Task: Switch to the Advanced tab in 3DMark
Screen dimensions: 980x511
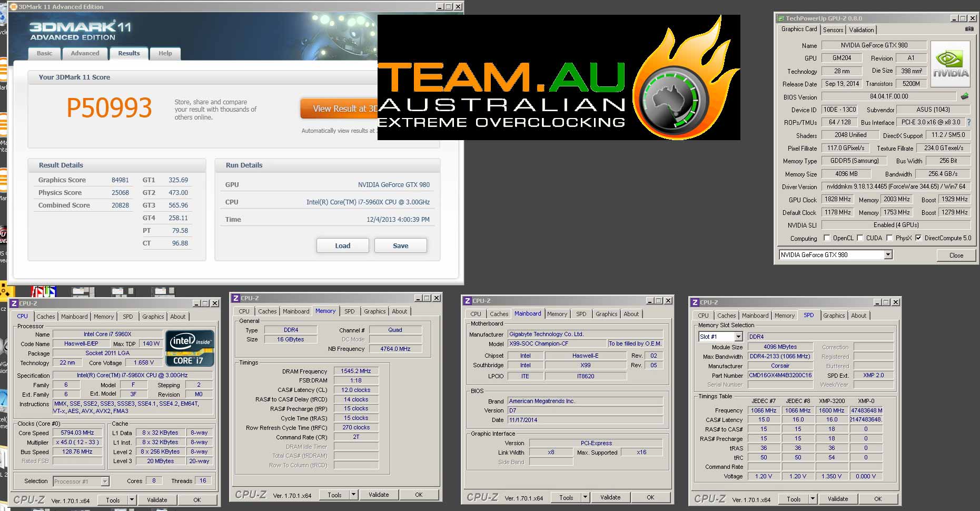Action: click(x=85, y=53)
